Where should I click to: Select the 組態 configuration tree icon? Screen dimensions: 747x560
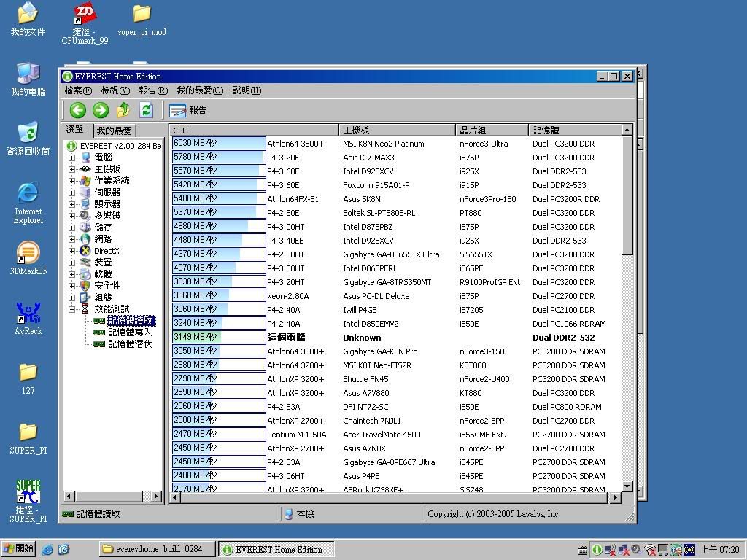[x=85, y=297]
